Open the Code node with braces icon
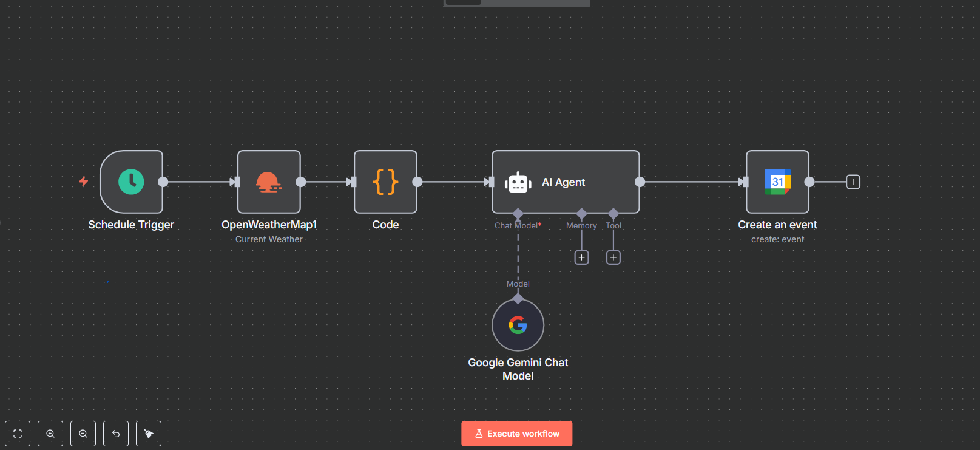Viewport: 980px width, 450px height. (385, 182)
